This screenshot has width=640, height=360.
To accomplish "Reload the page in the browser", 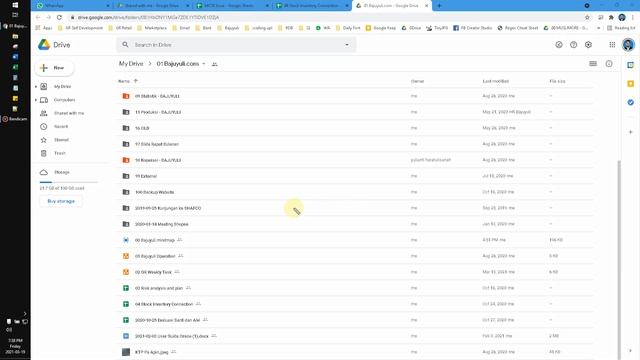I will (59, 17).
